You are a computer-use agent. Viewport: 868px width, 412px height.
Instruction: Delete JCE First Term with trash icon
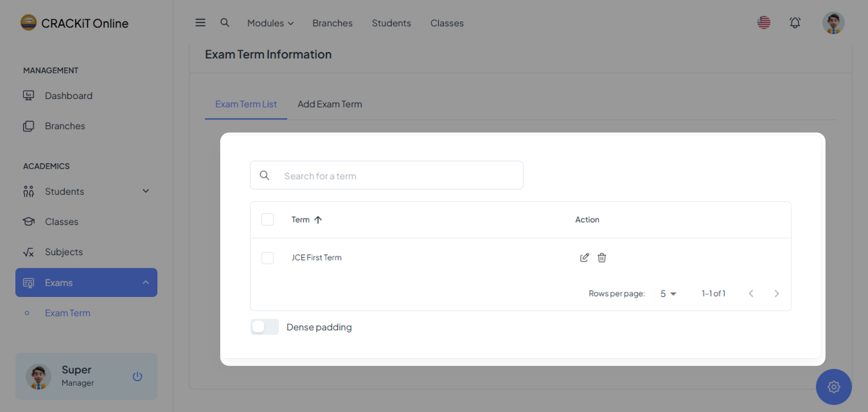coord(602,258)
